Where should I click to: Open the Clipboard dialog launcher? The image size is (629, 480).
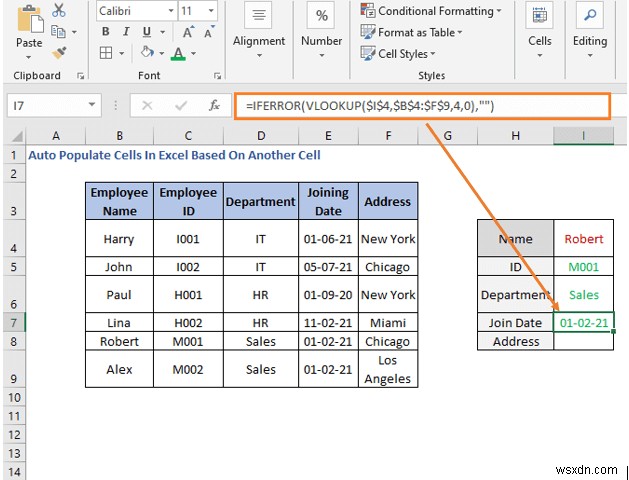coord(81,76)
